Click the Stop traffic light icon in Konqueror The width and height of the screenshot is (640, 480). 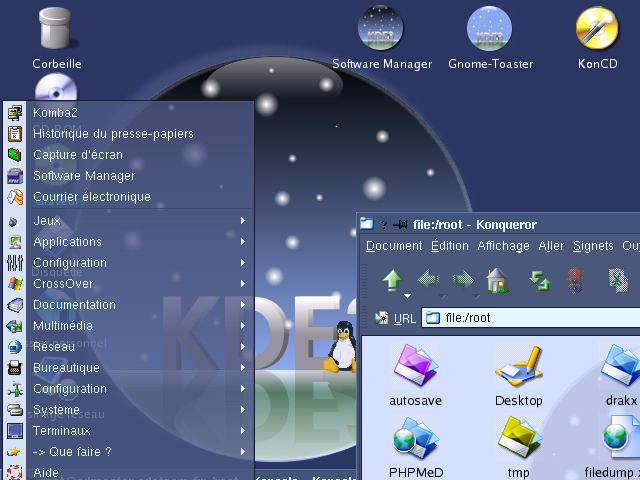coord(575,280)
